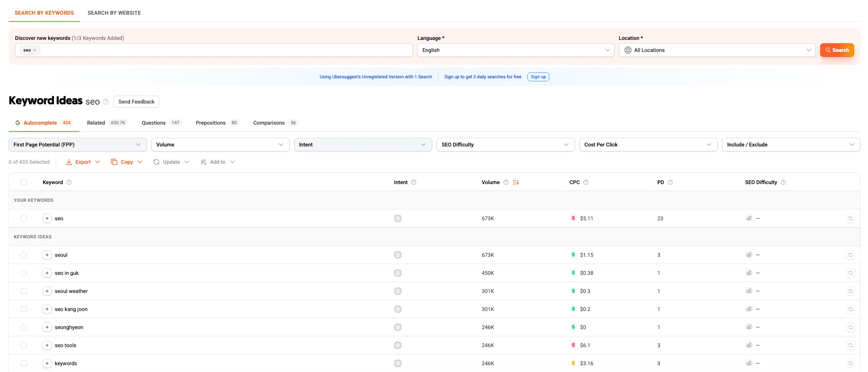
Task: Add seonghyeon with plus icon
Action: click(47, 327)
